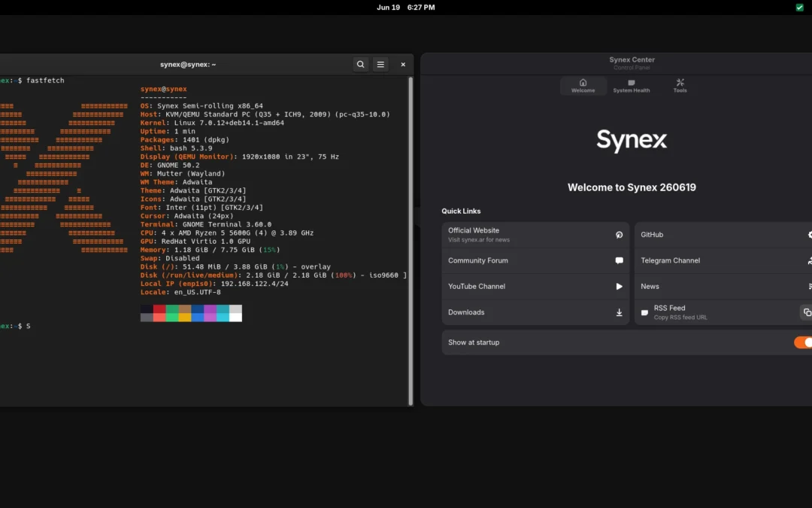Click the terminal title synex@synex: ~
This screenshot has height=508, width=812.
coord(188,64)
